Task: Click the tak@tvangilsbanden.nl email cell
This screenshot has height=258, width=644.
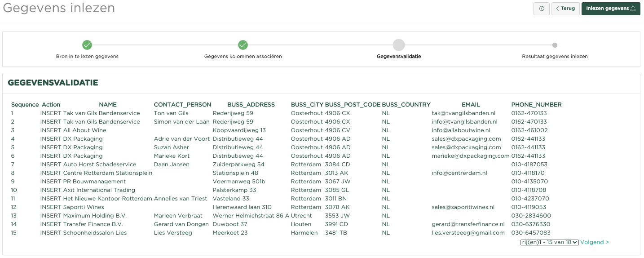Action: point(463,113)
